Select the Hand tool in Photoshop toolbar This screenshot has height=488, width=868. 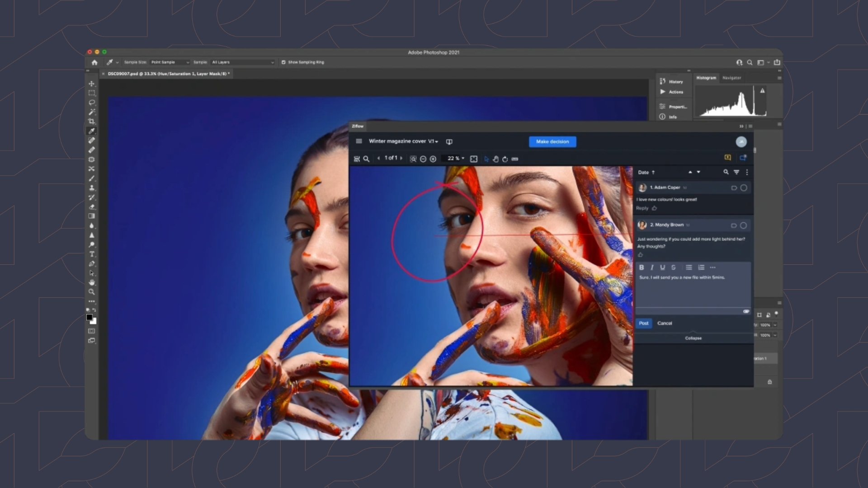pyautogui.click(x=92, y=282)
